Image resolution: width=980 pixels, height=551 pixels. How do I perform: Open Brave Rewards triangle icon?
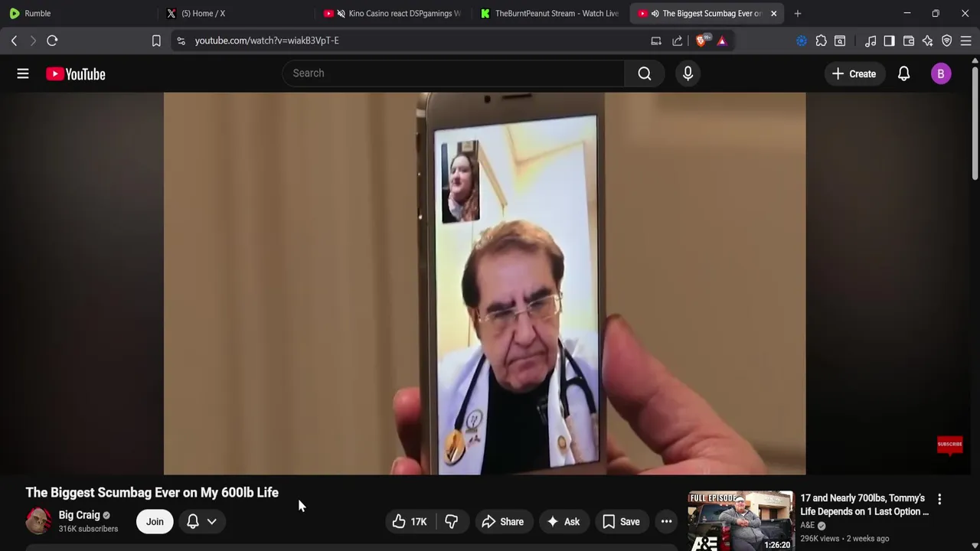722,41
